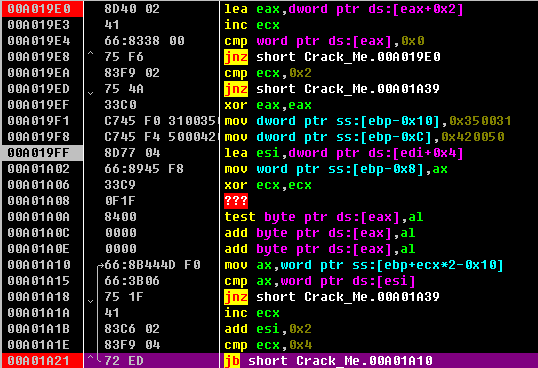This screenshot has width=538, height=368.
Task: Select address 00A019F8
Action: 39,137
